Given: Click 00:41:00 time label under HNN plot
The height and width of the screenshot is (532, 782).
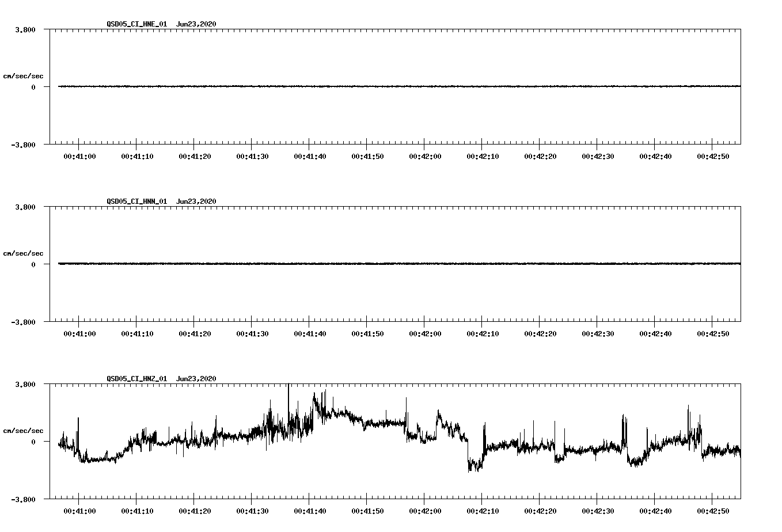Looking at the screenshot, I should click(x=79, y=333).
